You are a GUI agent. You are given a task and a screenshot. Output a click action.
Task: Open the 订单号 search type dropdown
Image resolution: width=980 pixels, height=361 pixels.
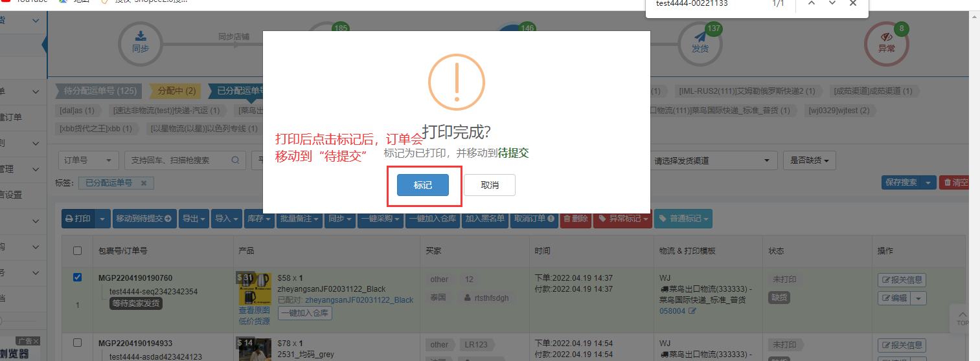[88, 160]
